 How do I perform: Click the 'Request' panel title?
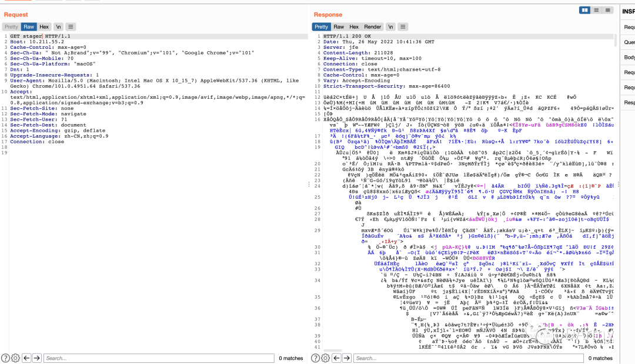[16, 15]
